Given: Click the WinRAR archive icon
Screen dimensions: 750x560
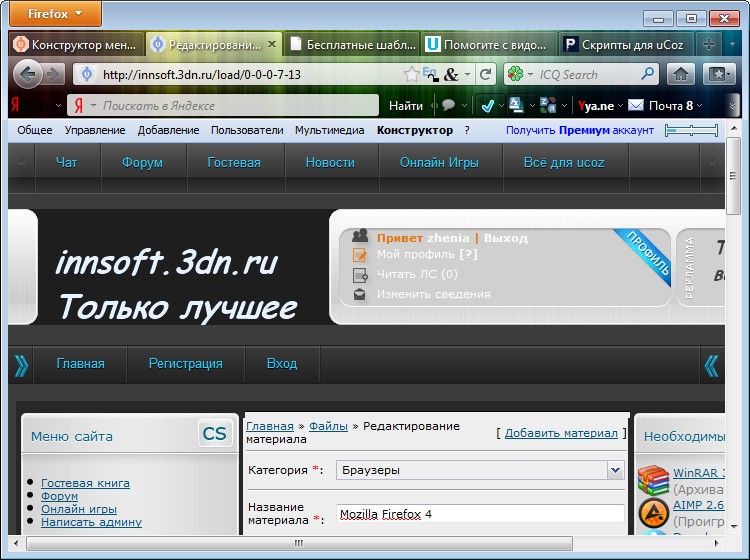Looking at the screenshot, I should 653,480.
